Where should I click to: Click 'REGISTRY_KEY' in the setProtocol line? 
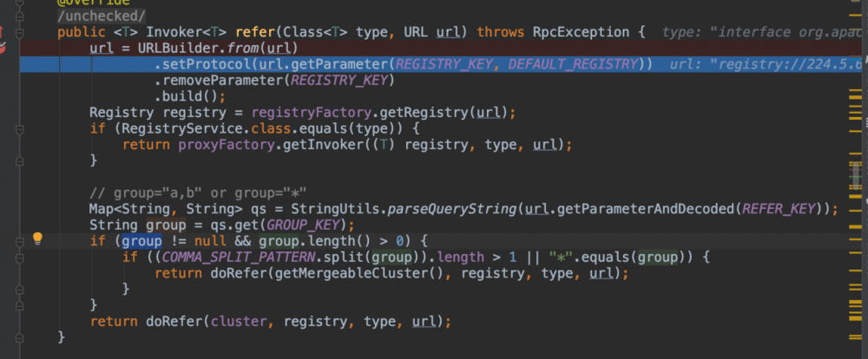tap(444, 64)
